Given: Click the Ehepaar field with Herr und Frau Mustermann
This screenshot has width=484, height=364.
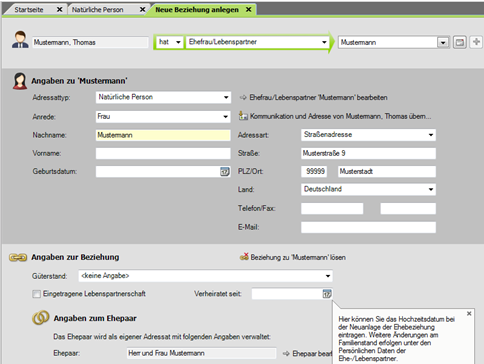Looking at the screenshot, I should [201, 353].
